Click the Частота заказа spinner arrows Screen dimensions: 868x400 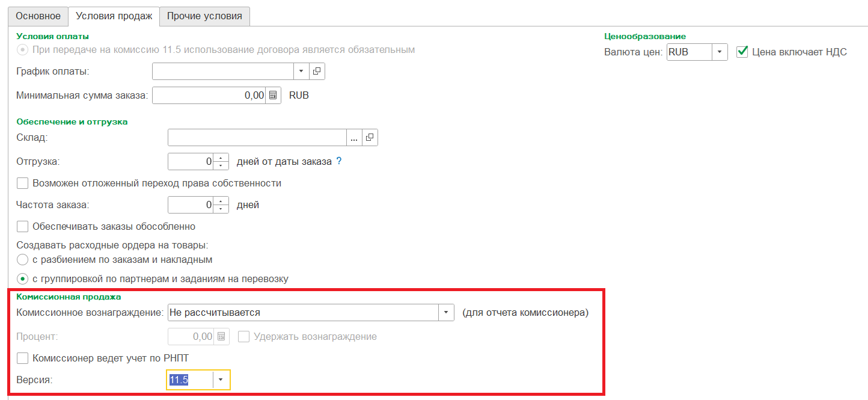221,205
